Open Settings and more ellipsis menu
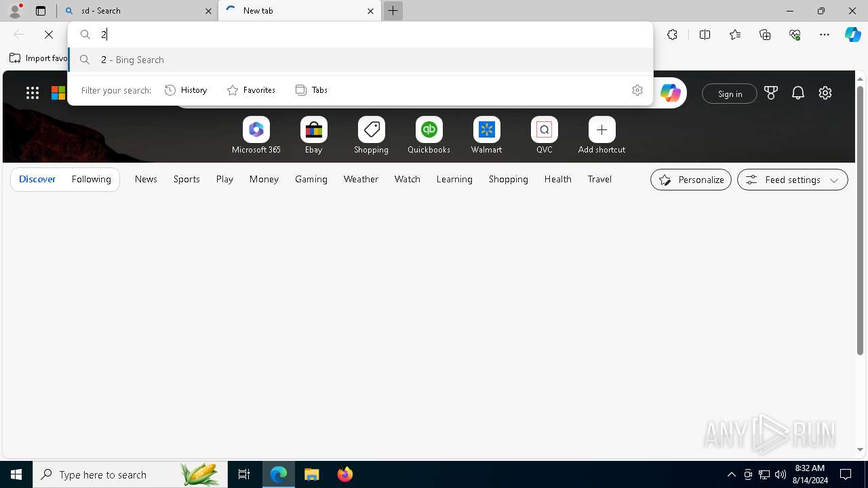The height and width of the screenshot is (488, 868). pyautogui.click(x=825, y=35)
